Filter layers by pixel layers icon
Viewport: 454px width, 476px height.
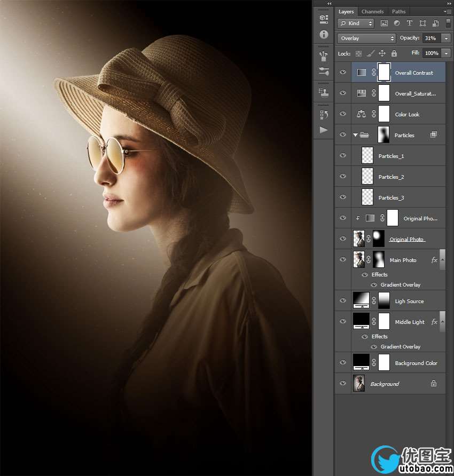pyautogui.click(x=384, y=23)
